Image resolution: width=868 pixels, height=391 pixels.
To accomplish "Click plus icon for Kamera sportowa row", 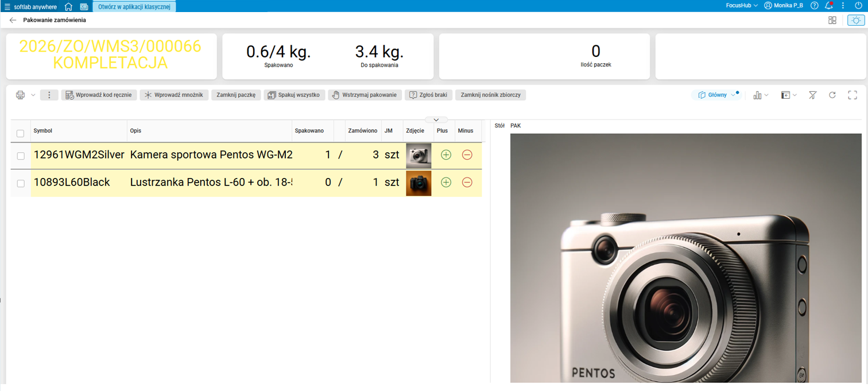I will pos(446,155).
